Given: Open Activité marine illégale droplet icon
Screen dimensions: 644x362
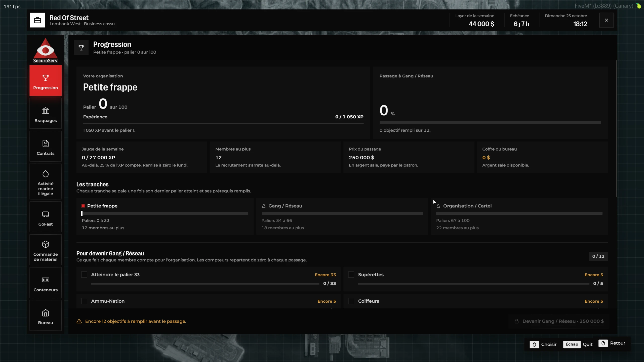Looking at the screenshot, I should click(46, 174).
